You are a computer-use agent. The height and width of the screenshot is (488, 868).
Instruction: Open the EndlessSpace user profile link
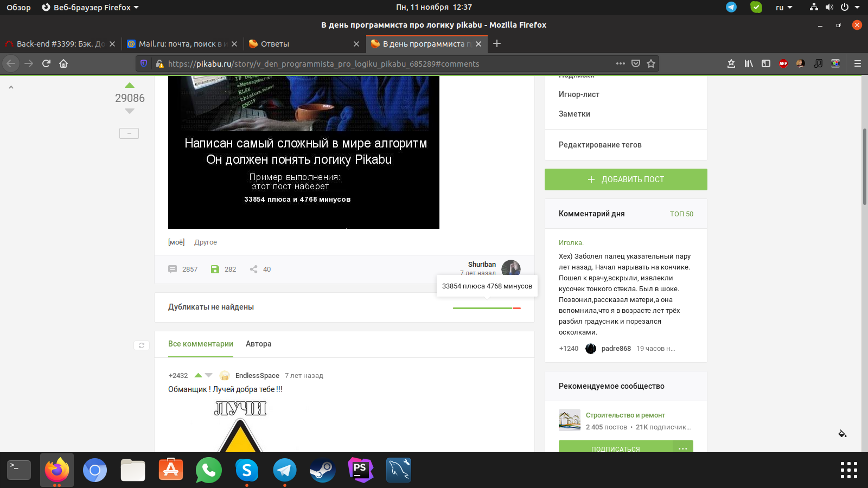tap(257, 375)
